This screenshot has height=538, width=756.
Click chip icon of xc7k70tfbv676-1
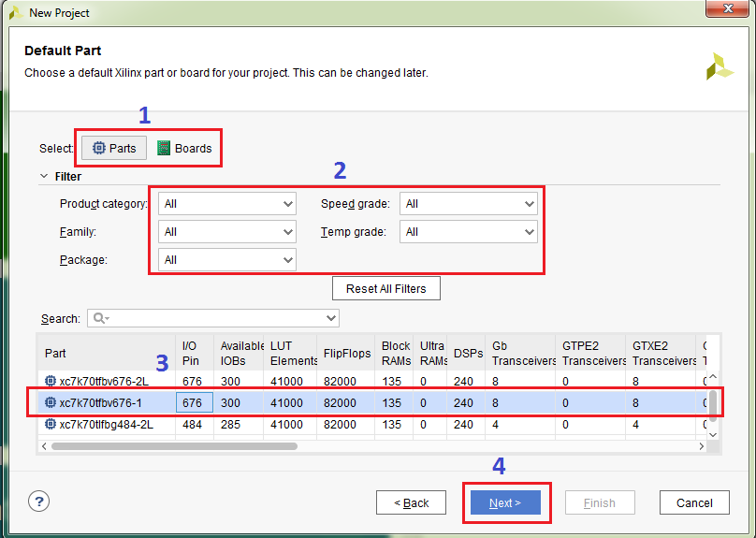click(51, 402)
